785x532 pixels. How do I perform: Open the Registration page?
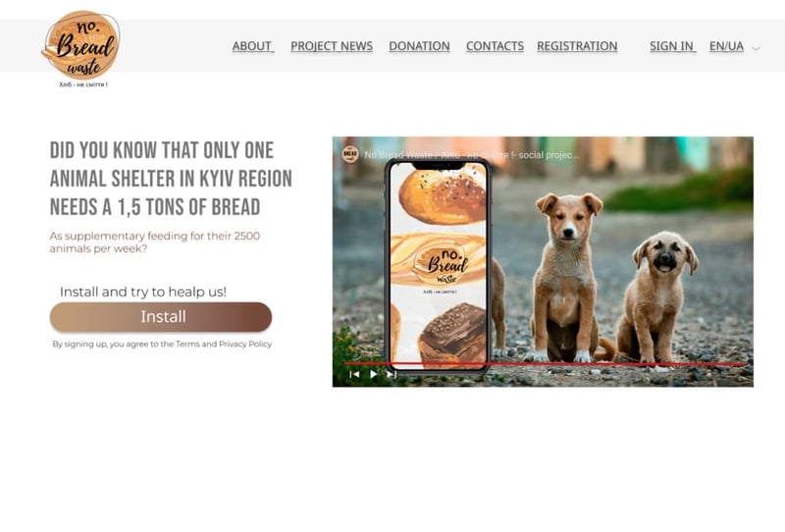coord(577,46)
